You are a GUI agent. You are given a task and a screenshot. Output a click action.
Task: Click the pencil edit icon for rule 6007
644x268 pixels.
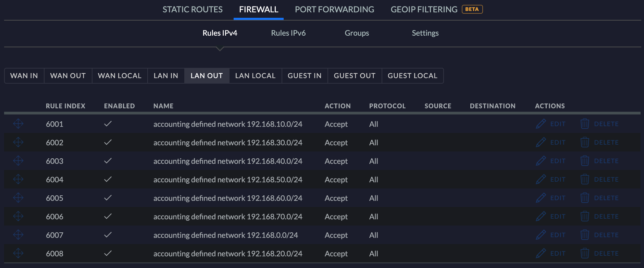click(x=541, y=235)
